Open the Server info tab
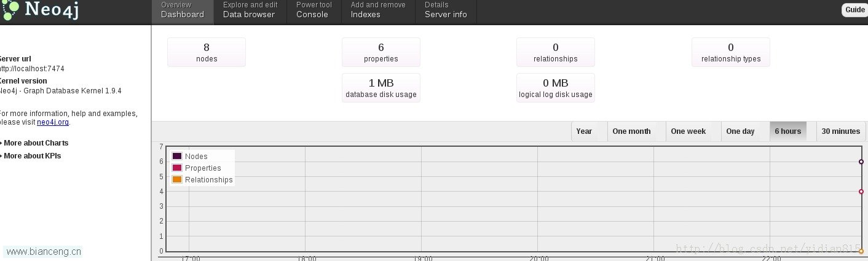Viewport: 868px width, 261px height. pos(446,12)
